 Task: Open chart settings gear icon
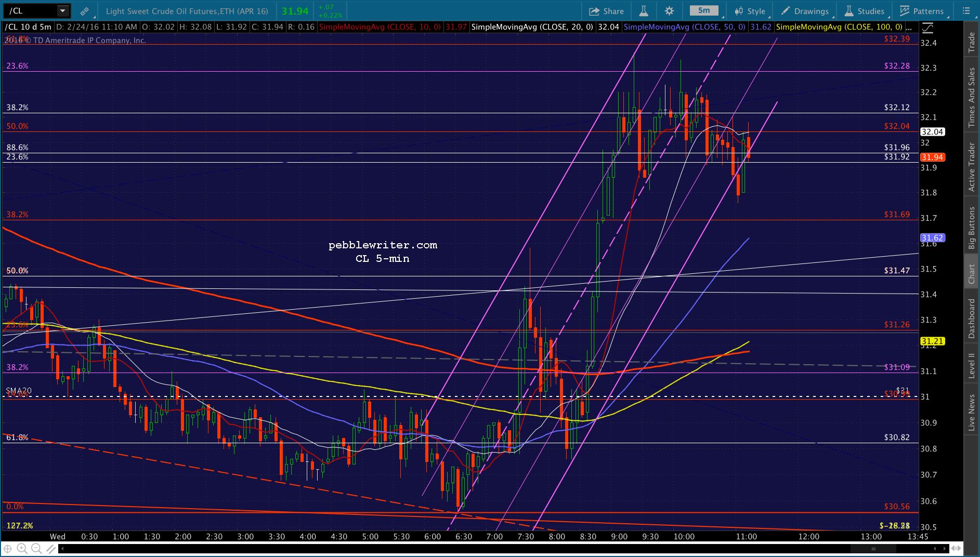(669, 11)
